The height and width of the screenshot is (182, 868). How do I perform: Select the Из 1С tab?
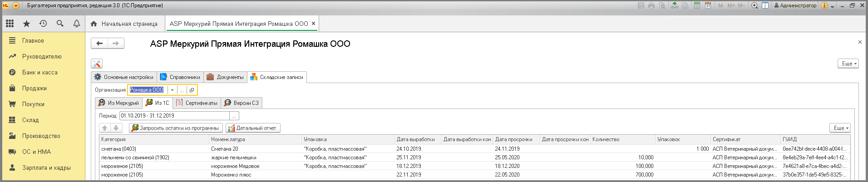157,103
